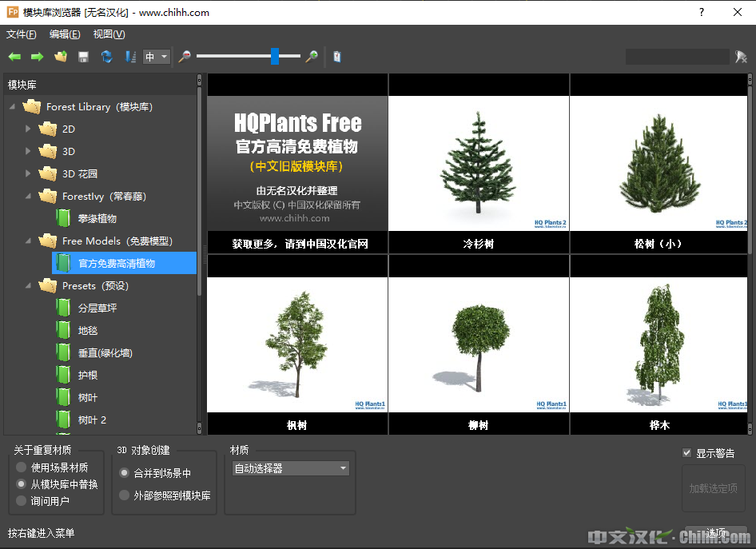Click the open folder toolbar icon
The width and height of the screenshot is (756, 549).
click(x=60, y=57)
